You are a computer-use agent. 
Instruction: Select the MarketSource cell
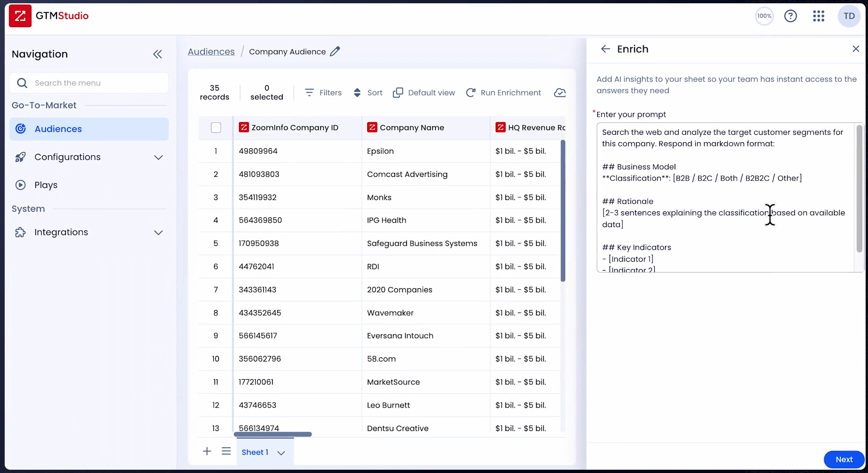tap(426, 382)
